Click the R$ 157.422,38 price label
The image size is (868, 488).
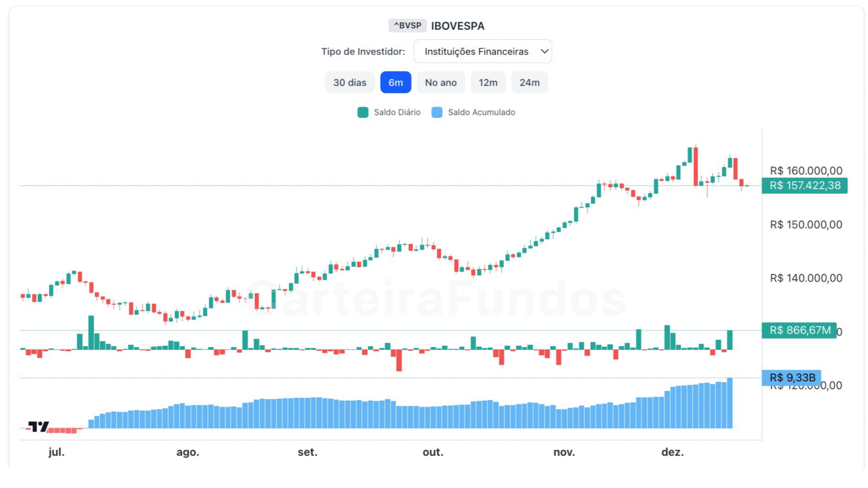coord(805,186)
